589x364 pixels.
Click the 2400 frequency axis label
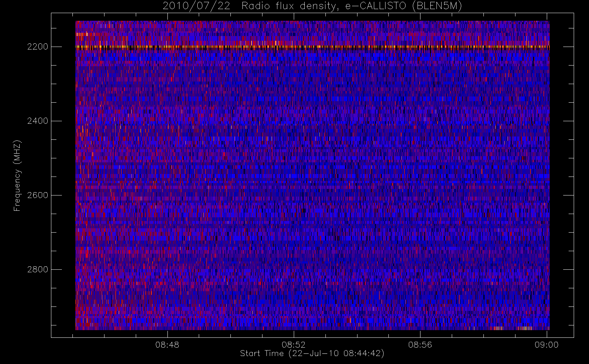click(37, 121)
